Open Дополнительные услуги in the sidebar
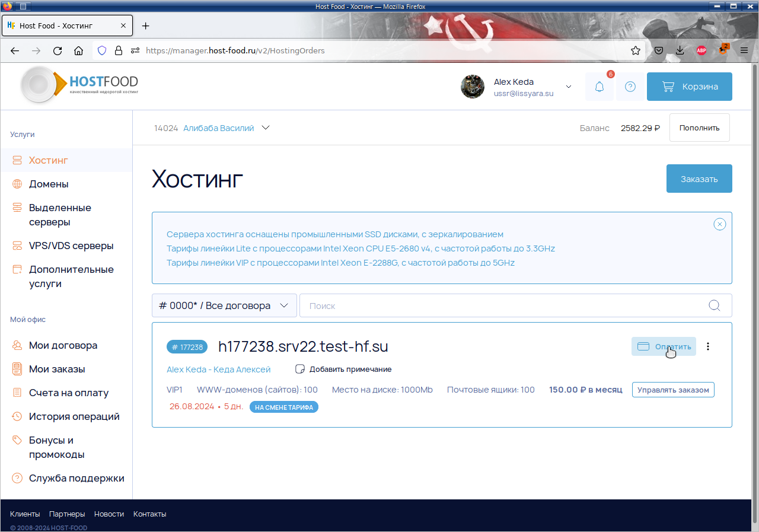 pos(66,276)
